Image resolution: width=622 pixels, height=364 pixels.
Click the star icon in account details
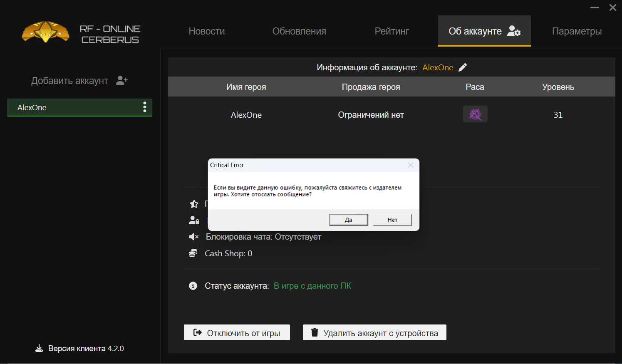(194, 204)
